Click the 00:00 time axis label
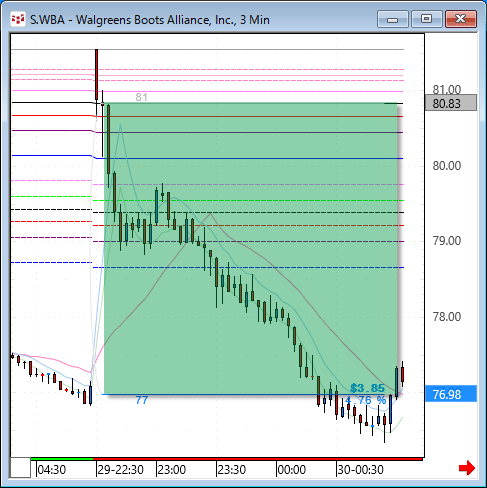This screenshot has height=488, width=487. [x=292, y=470]
